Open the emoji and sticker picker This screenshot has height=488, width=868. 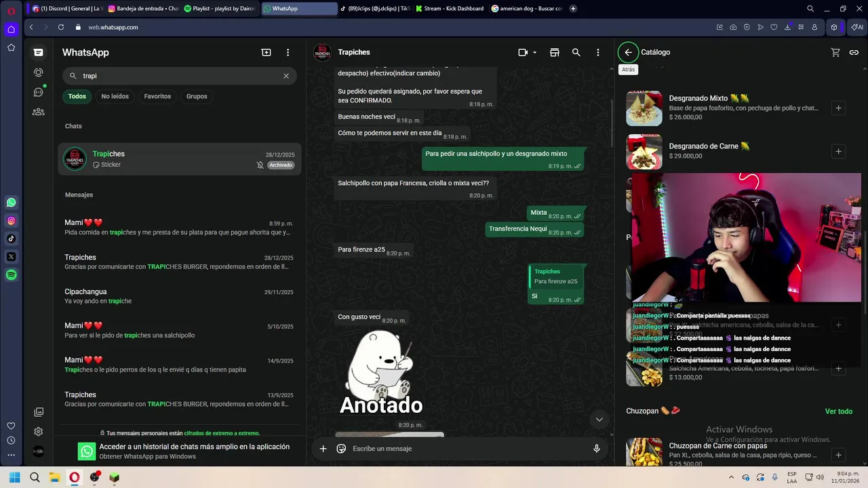point(341,449)
